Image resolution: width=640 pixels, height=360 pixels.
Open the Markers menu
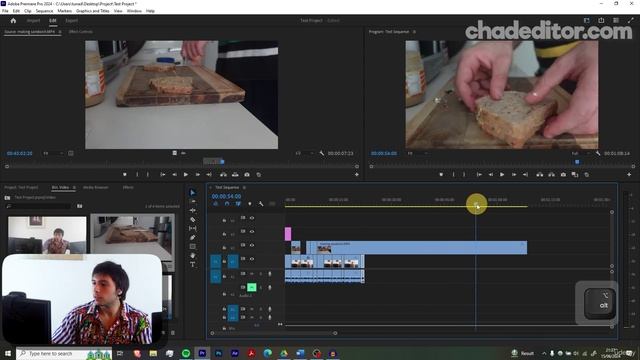point(64,11)
